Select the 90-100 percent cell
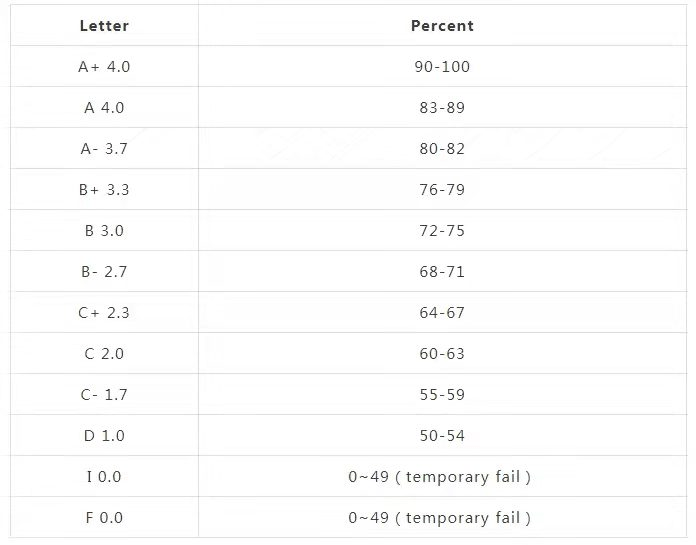Image resolution: width=696 pixels, height=545 pixels. tap(442, 67)
